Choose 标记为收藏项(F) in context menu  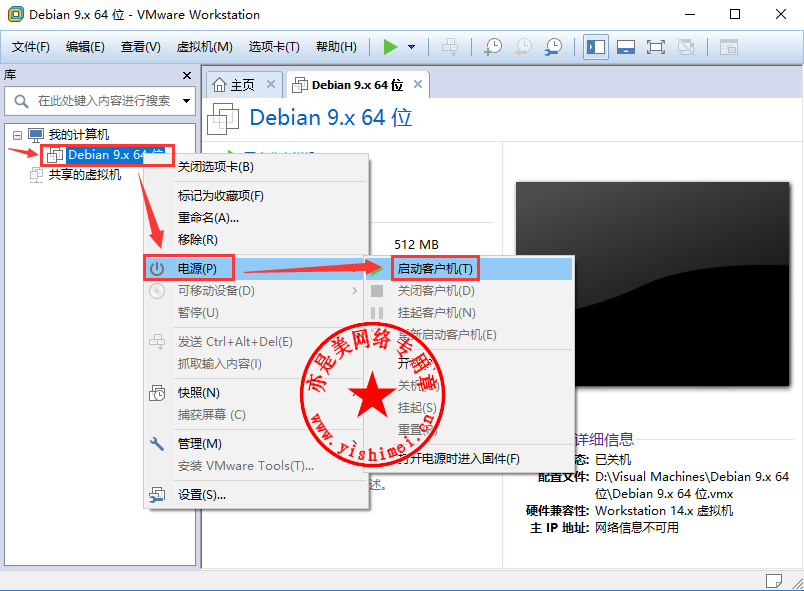tap(256, 196)
